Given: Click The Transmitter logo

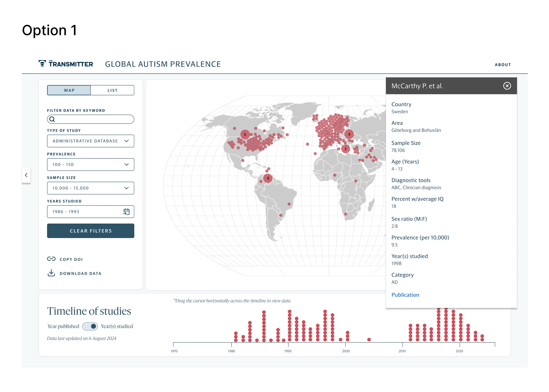Looking at the screenshot, I should [66, 64].
